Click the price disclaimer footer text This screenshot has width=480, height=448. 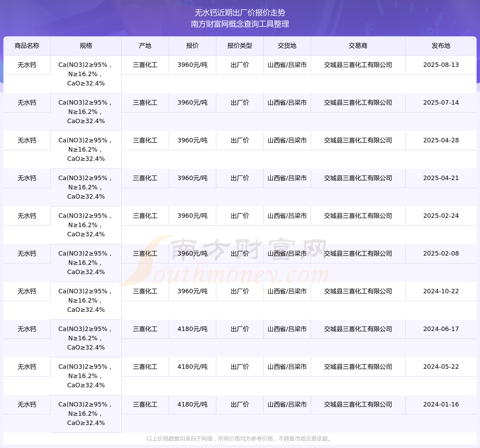(240, 439)
